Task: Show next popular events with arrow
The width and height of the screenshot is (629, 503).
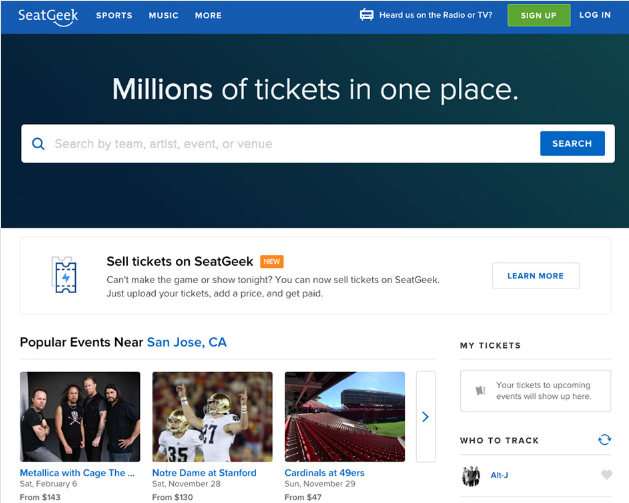Action: tap(425, 416)
